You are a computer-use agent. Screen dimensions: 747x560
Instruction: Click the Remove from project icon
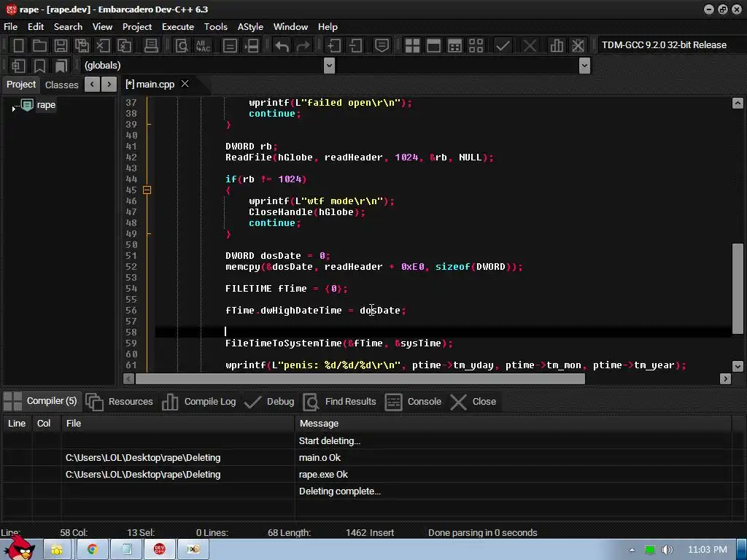(x=355, y=46)
